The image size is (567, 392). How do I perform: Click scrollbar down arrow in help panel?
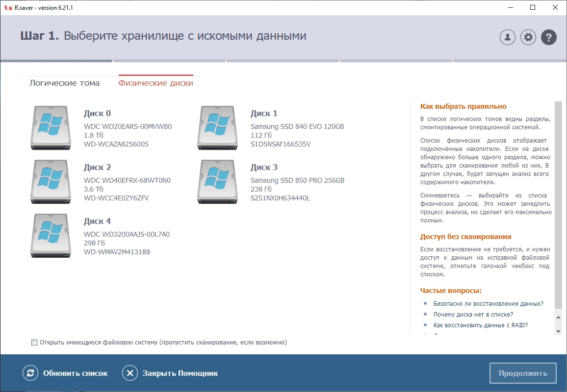558,331
